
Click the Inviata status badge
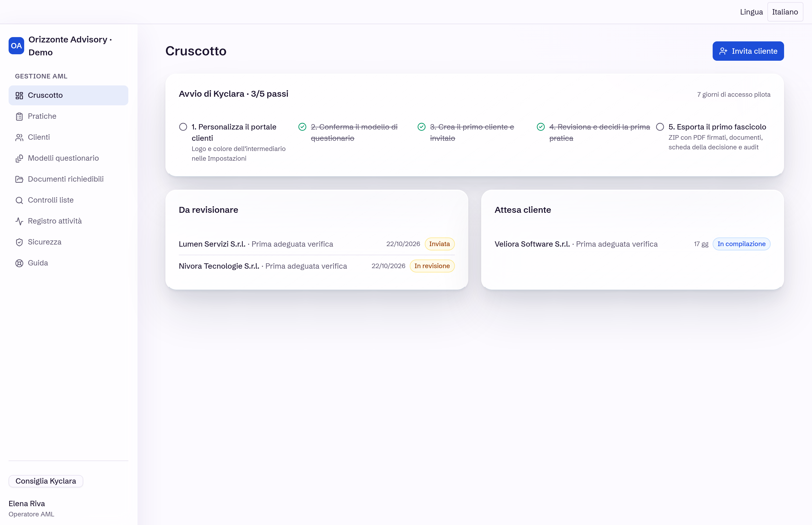(439, 244)
